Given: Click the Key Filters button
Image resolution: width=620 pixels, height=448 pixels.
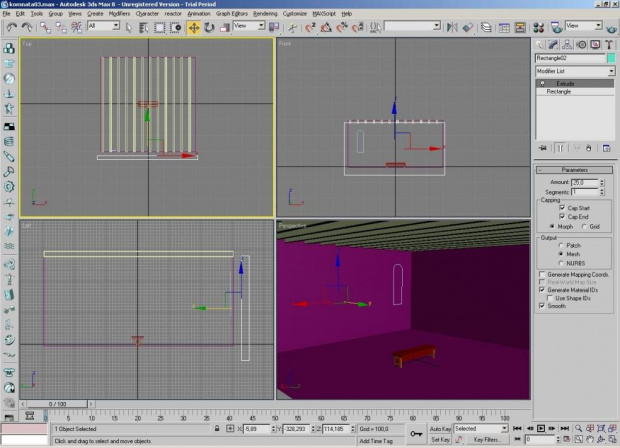Looking at the screenshot, I should click(488, 439).
